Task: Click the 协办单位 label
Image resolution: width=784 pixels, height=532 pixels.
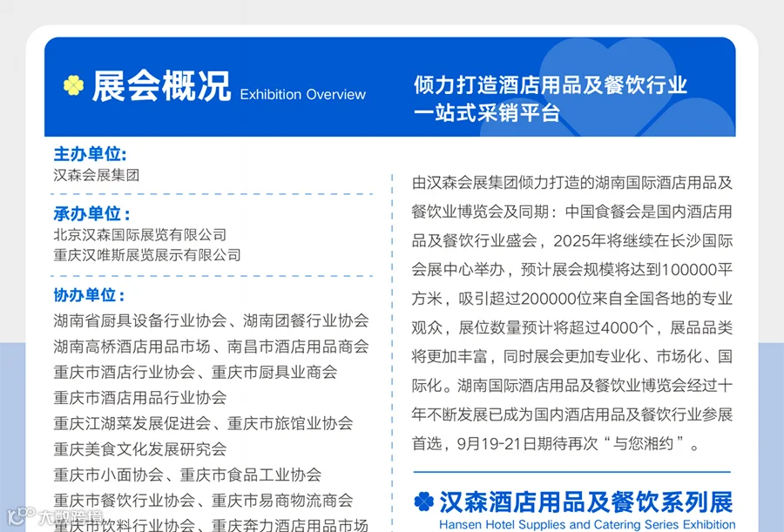Action: click(89, 294)
